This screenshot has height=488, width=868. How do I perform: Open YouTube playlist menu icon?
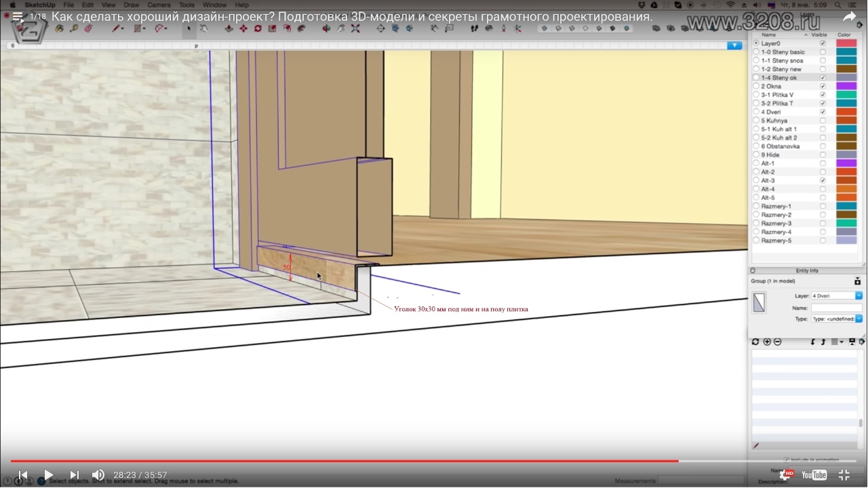[17, 16]
